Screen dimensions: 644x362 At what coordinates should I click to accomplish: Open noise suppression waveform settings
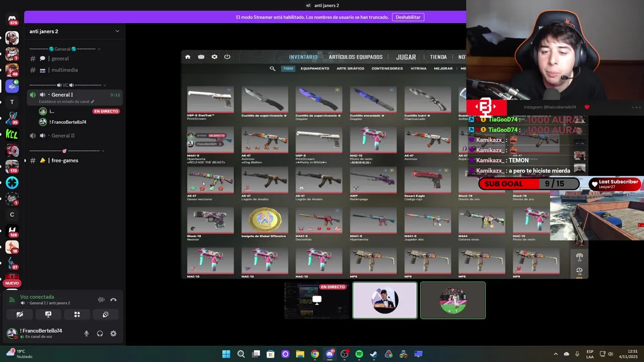[101, 300]
